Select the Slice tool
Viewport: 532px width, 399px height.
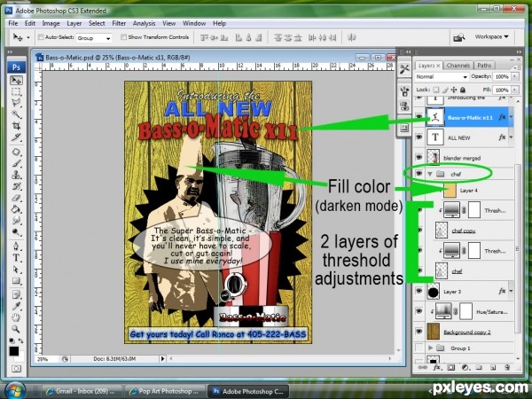(x=16, y=137)
